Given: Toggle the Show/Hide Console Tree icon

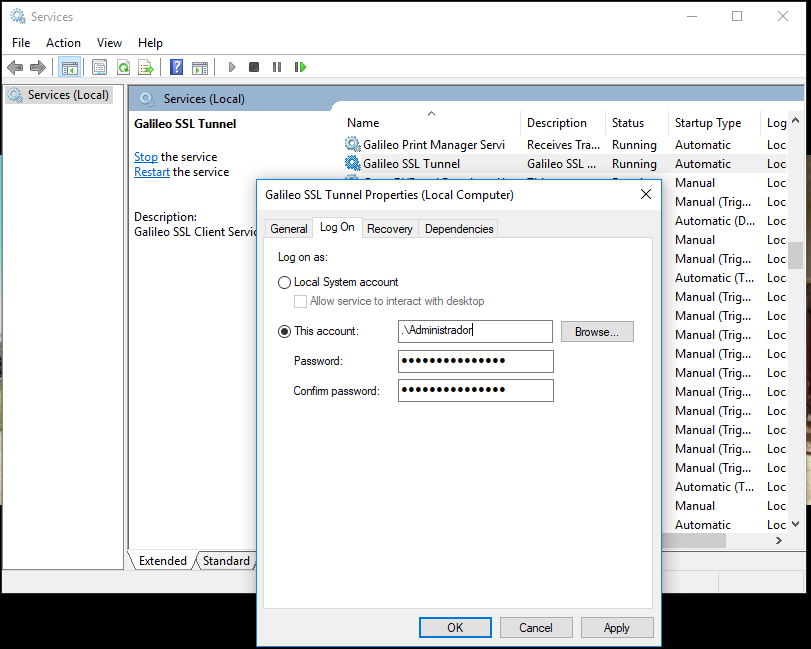Looking at the screenshot, I should click(x=69, y=67).
